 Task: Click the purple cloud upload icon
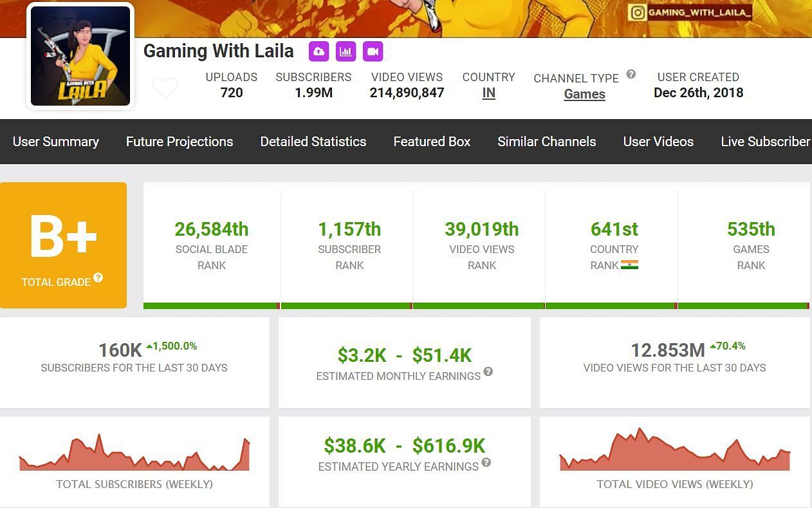(318, 52)
